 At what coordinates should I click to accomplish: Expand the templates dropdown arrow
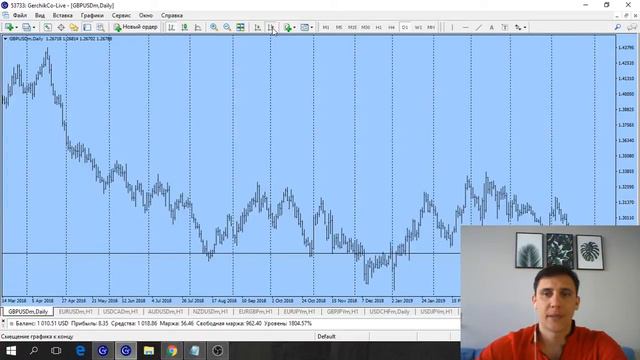coord(312,27)
